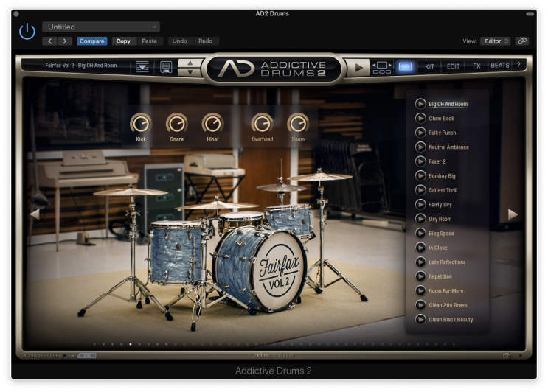Preview the In Close preset
Screen dimensions: 548x392
[420, 248]
